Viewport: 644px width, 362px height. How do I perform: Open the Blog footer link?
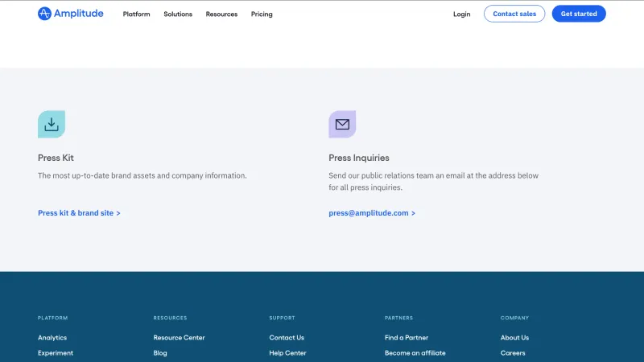[160, 353]
